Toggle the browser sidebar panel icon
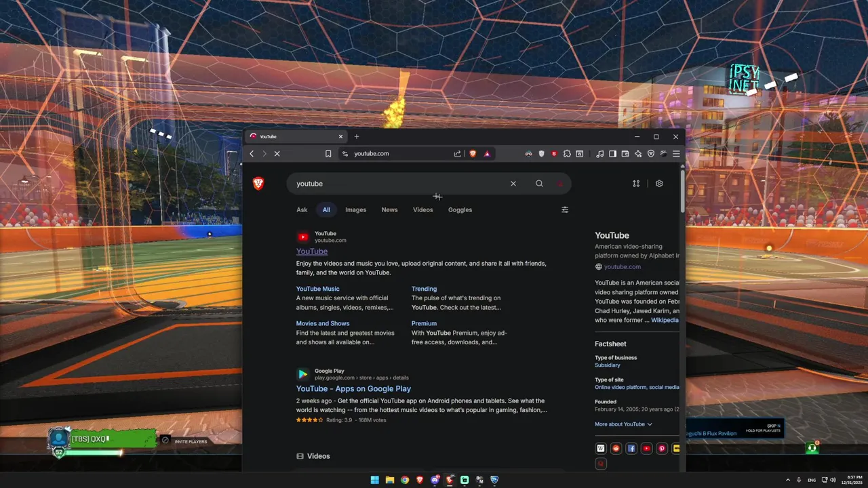868x488 pixels. 612,154
